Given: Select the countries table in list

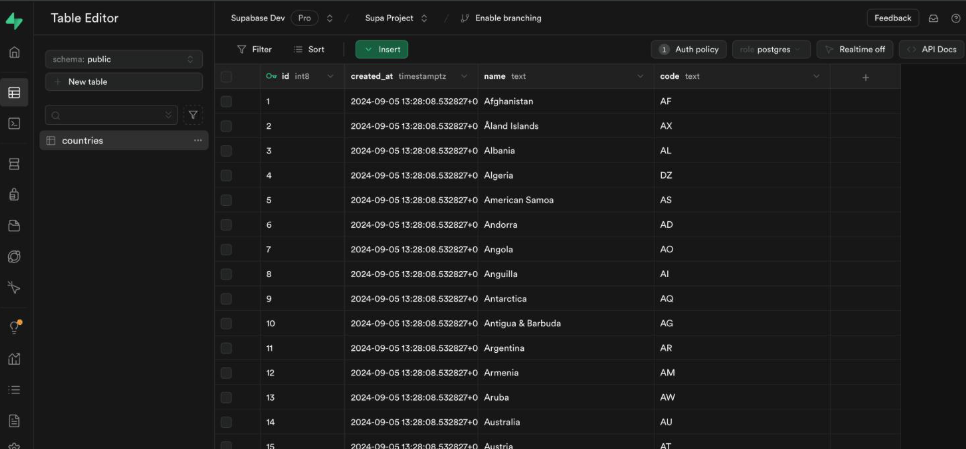Looking at the screenshot, I should point(124,140).
